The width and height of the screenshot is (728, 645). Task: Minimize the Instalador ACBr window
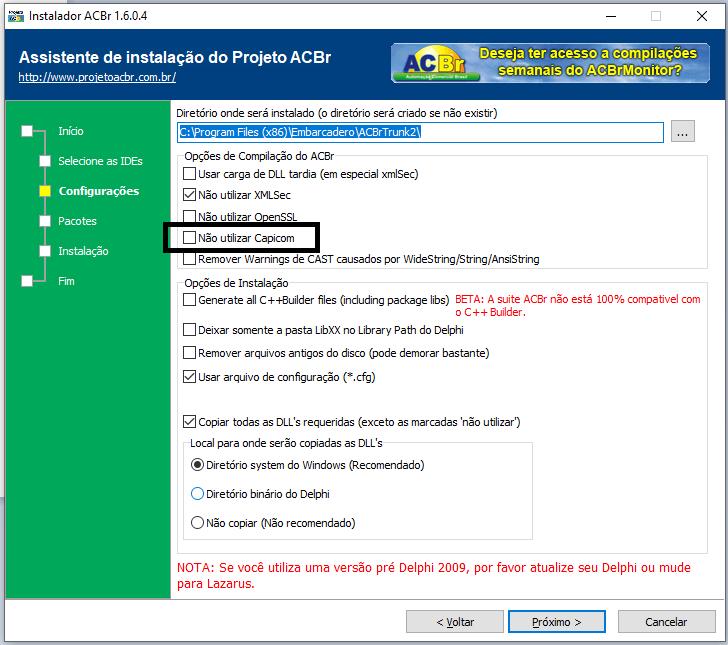coord(611,16)
